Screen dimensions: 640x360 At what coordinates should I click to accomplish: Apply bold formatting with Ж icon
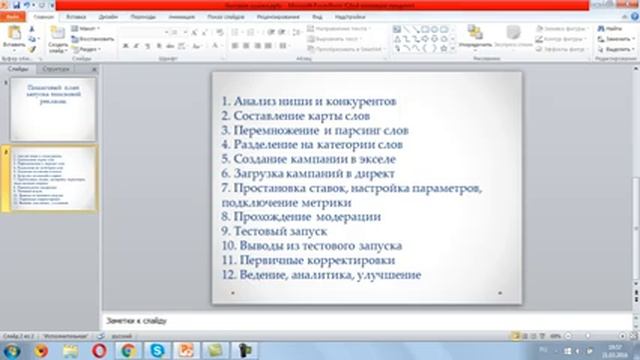[126, 46]
